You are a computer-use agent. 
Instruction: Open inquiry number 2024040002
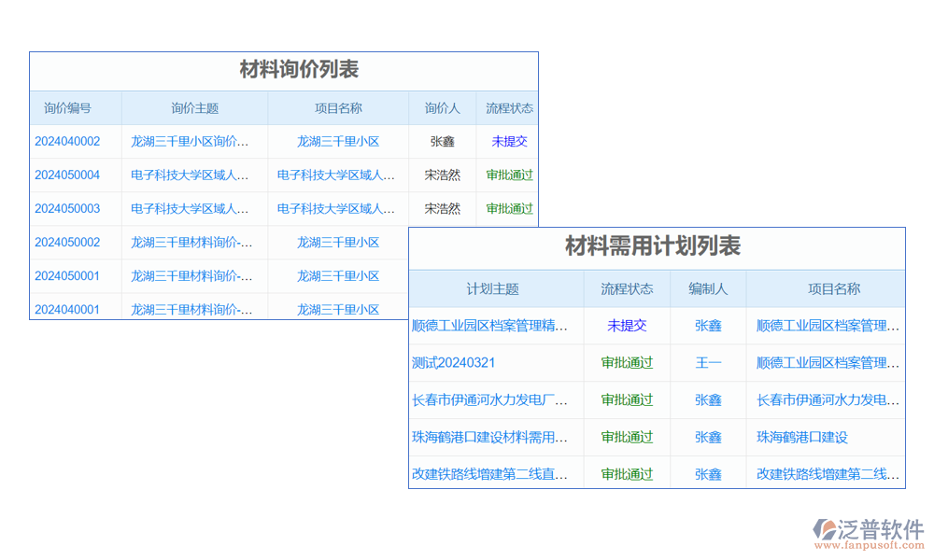tap(67, 142)
